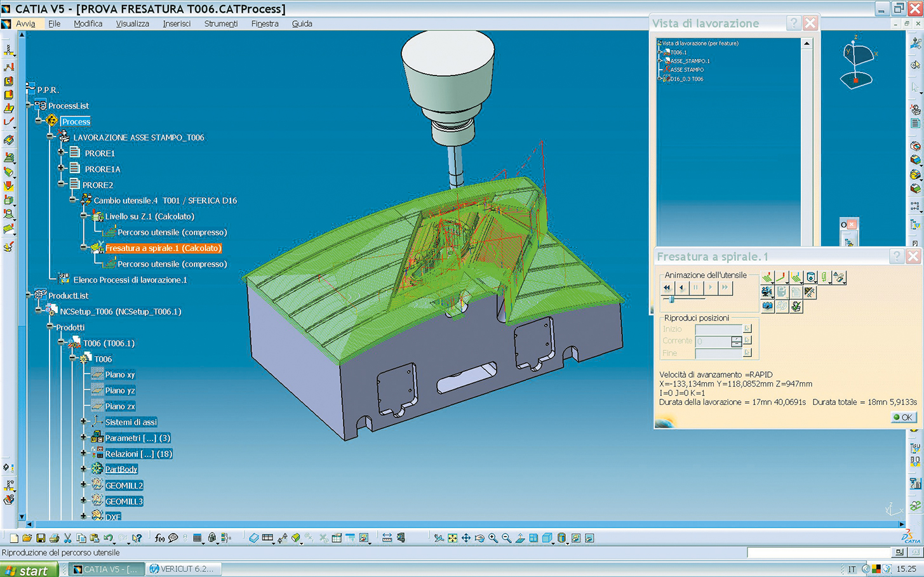Click the Open file folder icon
The height and width of the screenshot is (577, 924).
point(27,538)
